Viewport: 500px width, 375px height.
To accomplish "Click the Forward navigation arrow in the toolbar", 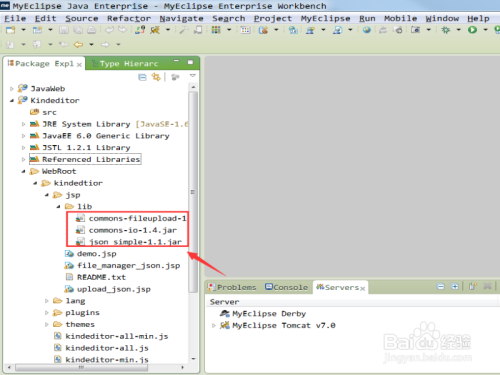I will coord(105,44).
